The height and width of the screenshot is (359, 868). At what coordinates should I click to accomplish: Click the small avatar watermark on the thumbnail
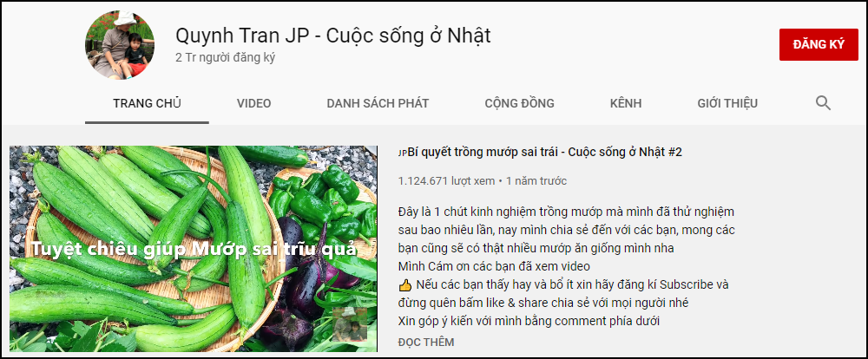(349, 324)
